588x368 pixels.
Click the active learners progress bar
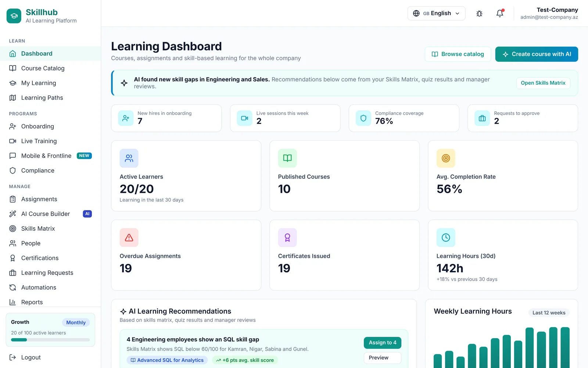50,340
